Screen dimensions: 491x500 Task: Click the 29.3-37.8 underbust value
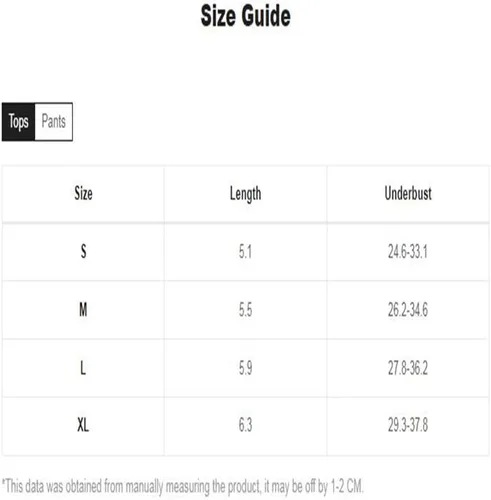pos(408,425)
